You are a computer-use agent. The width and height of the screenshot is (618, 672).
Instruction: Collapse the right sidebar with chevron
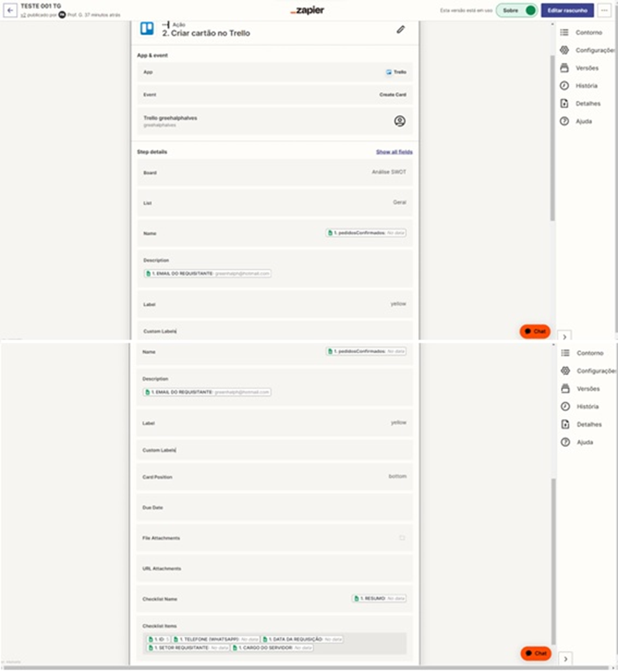(565, 337)
